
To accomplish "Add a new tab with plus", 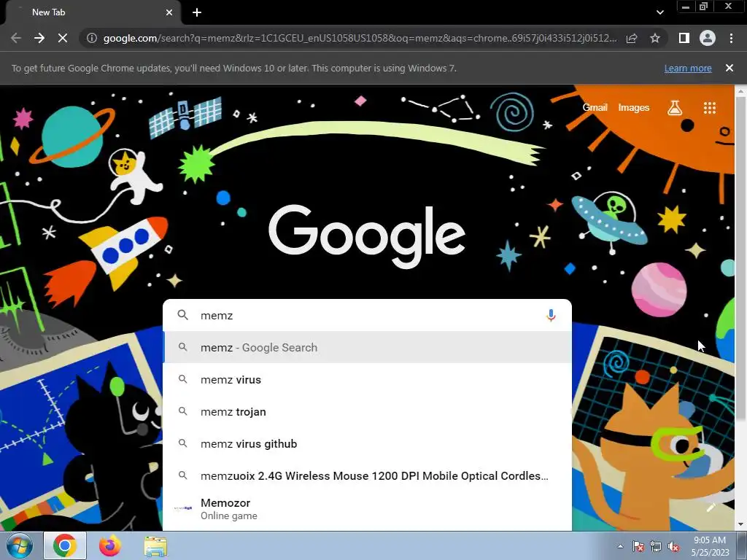I will point(197,12).
